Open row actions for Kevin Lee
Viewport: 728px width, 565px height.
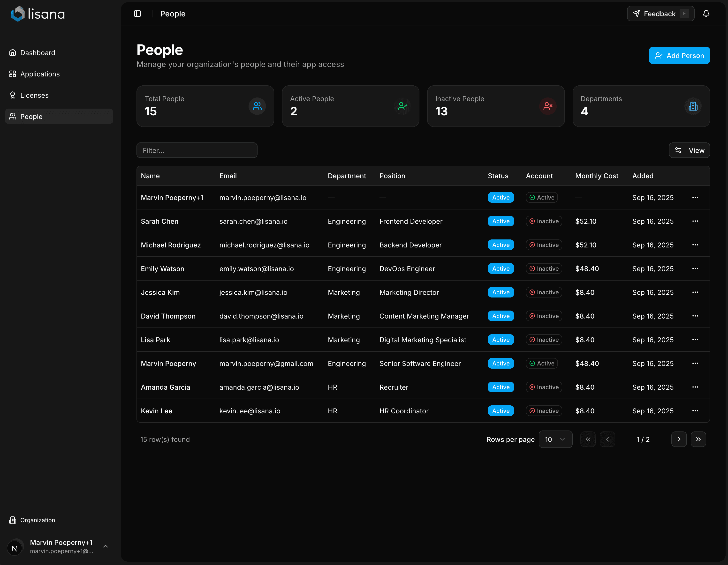[x=695, y=411]
